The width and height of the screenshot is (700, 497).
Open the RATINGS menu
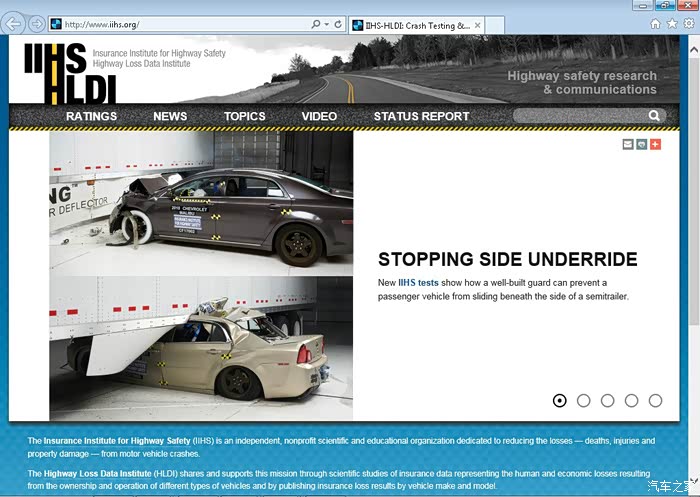[x=92, y=117]
